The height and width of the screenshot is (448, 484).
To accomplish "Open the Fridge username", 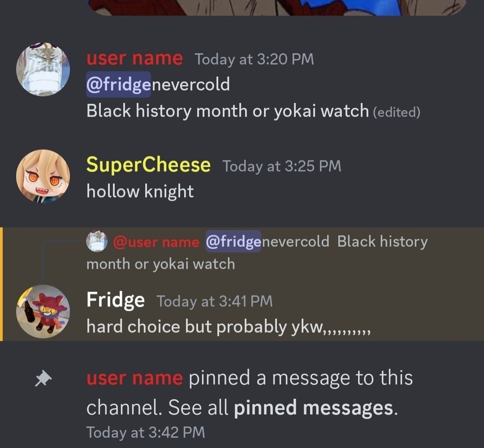I will pos(116,300).
